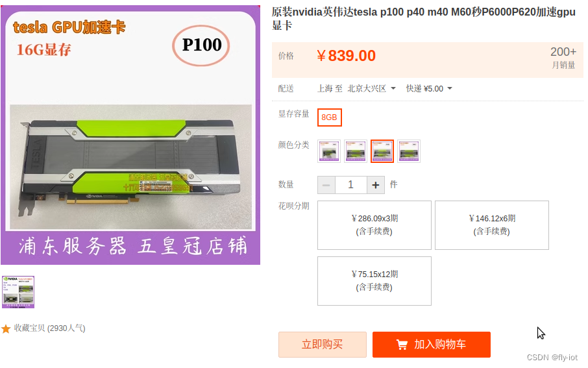Expand the 快递 ¥5.00 shipping dropdown
Screen dimensions: 588x368
pos(429,88)
